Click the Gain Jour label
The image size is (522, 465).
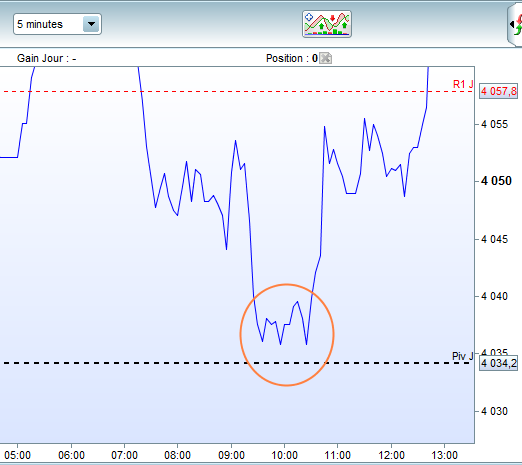point(46,58)
